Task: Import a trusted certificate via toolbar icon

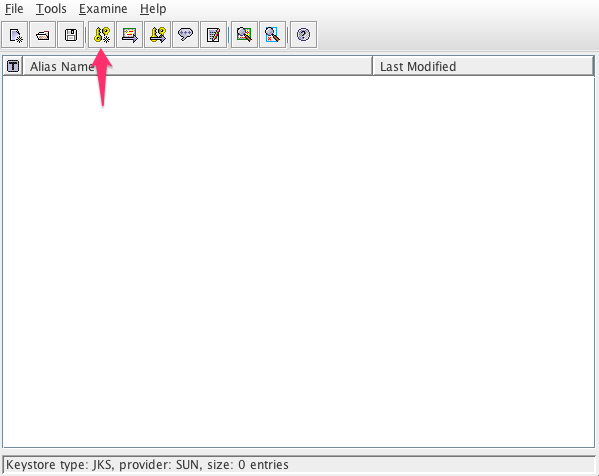Action: point(130,35)
